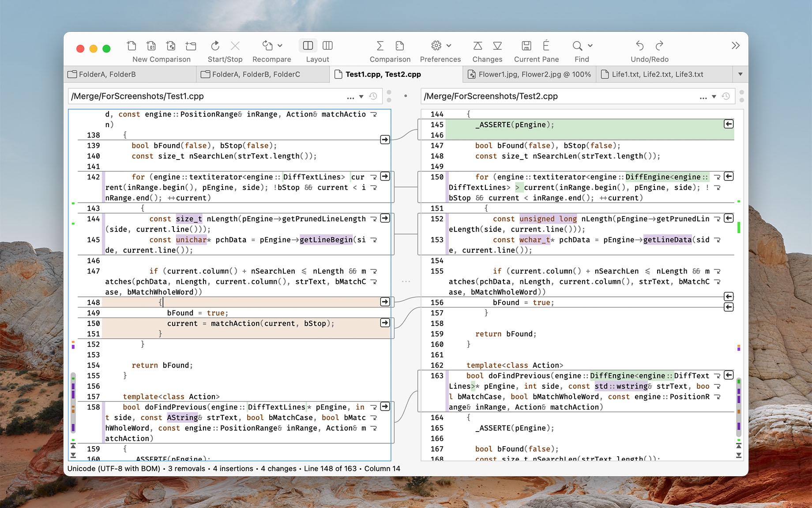
Task: Switch to the Flower1.jpg, Flower2.jpg tab
Action: coord(529,74)
